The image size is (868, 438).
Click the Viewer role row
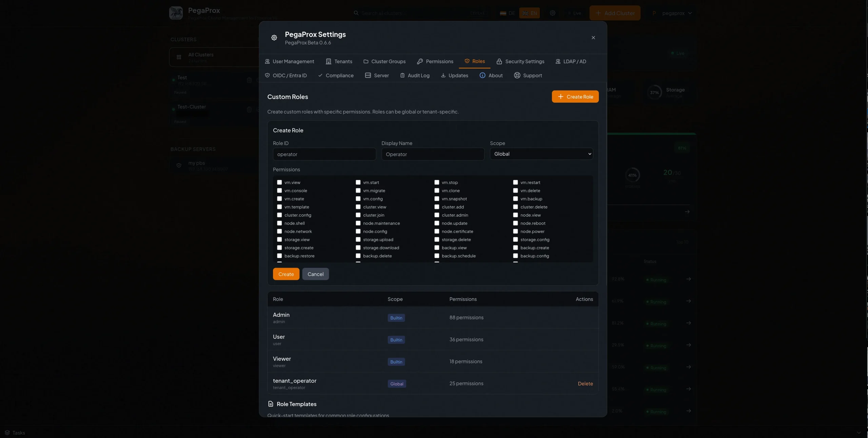[x=433, y=361]
